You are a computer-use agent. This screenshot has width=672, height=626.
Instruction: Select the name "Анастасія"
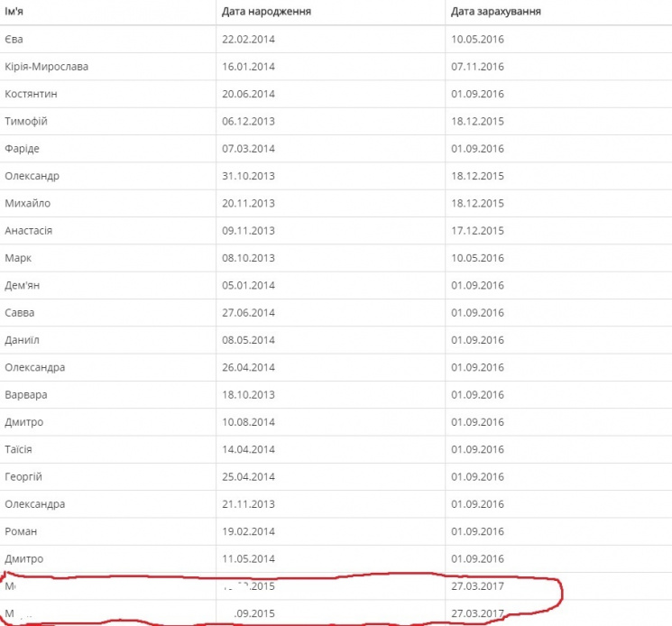pos(29,231)
